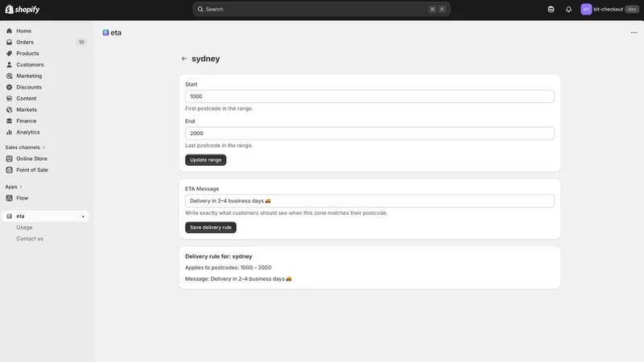
Task: Open Finance in the sidebar
Action: coord(27,121)
